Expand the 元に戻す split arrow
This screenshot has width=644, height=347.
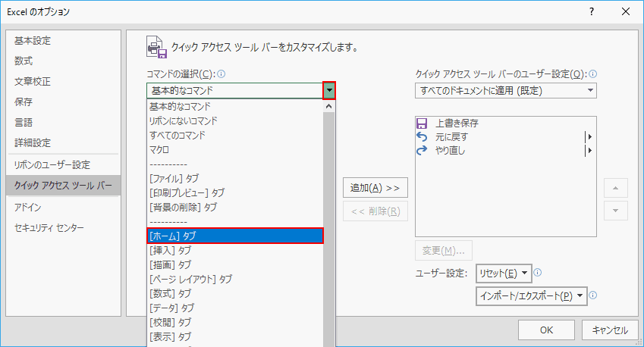pyautogui.click(x=589, y=136)
